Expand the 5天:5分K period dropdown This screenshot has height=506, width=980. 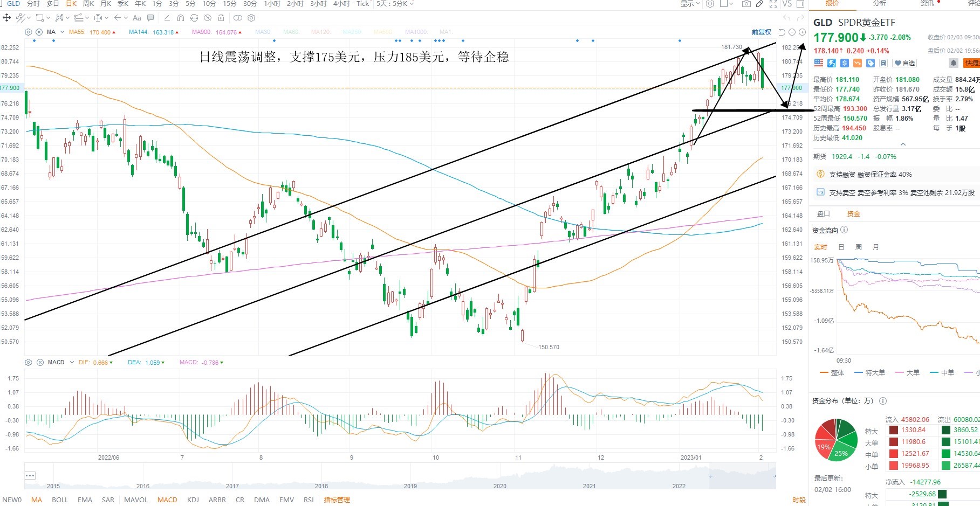pos(395,4)
